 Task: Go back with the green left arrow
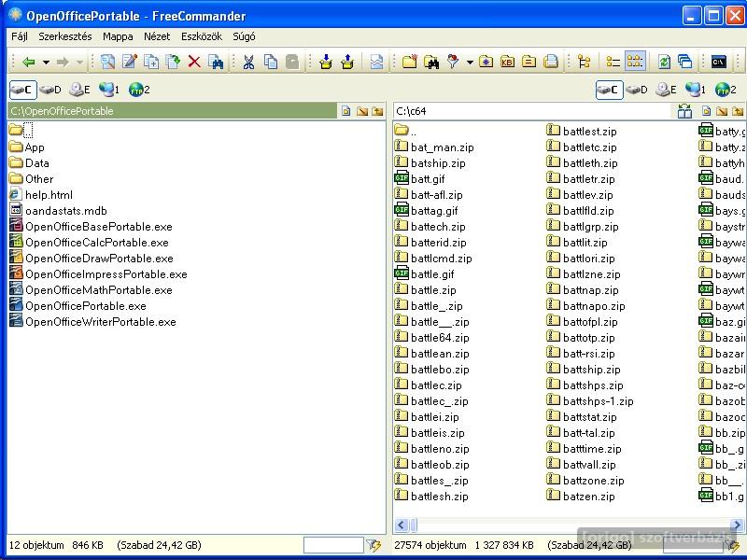click(x=29, y=62)
